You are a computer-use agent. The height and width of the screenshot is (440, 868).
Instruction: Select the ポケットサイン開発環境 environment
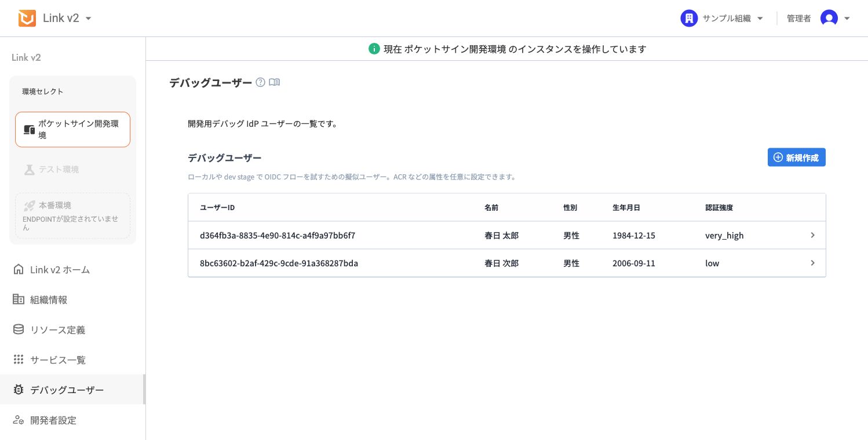tap(72, 130)
